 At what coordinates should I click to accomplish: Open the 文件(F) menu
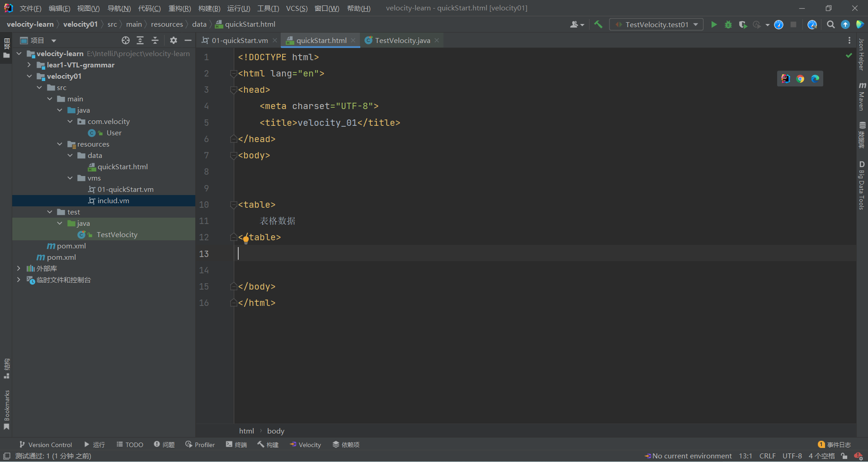pyautogui.click(x=30, y=8)
